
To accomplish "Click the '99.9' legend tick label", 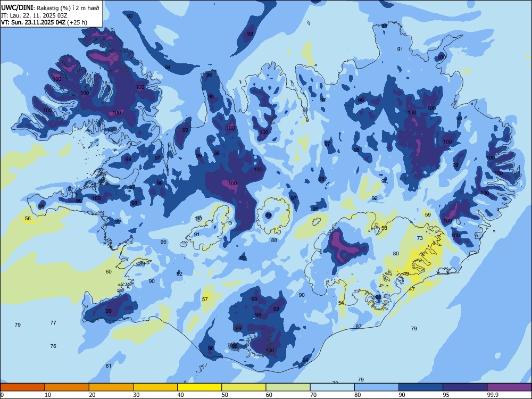I will click(x=492, y=395).
